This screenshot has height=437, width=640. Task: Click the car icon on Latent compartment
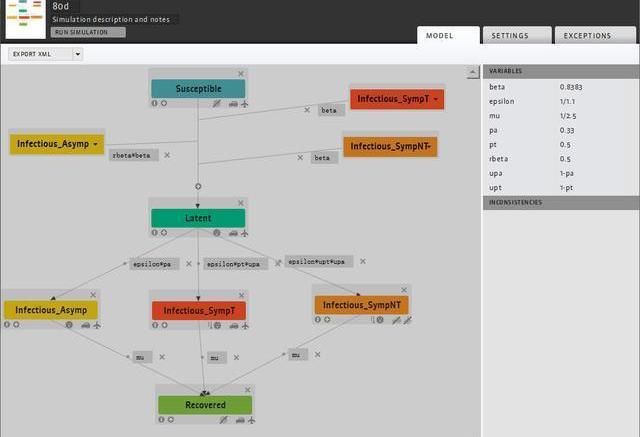coord(233,232)
